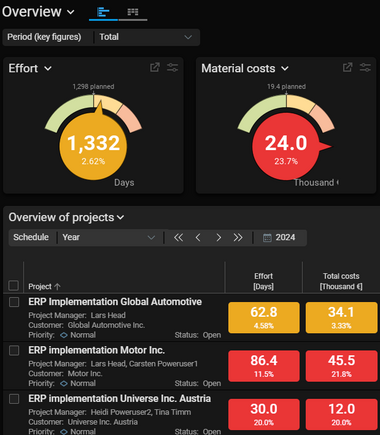380x435 pixels.
Task: Open the Period key figures Total dropdown
Action: click(x=146, y=37)
